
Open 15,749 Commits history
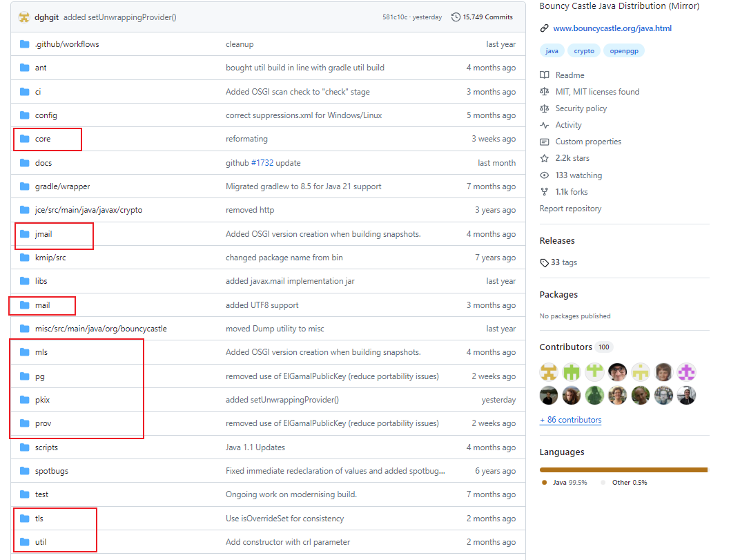click(482, 17)
